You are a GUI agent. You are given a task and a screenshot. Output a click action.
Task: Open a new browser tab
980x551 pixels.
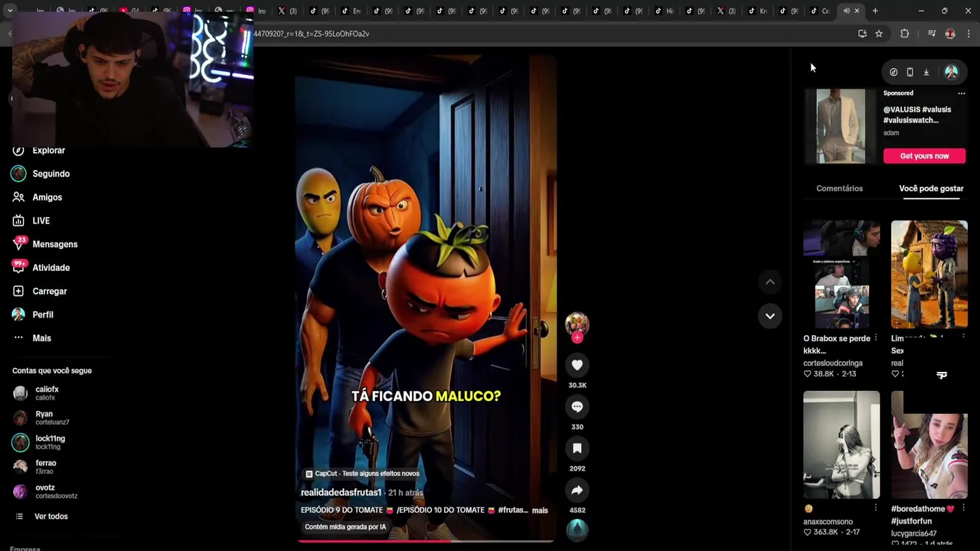coord(875,11)
